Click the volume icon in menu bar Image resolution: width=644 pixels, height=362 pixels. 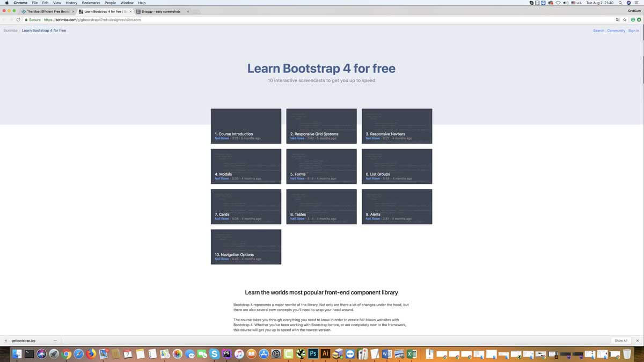point(566,3)
